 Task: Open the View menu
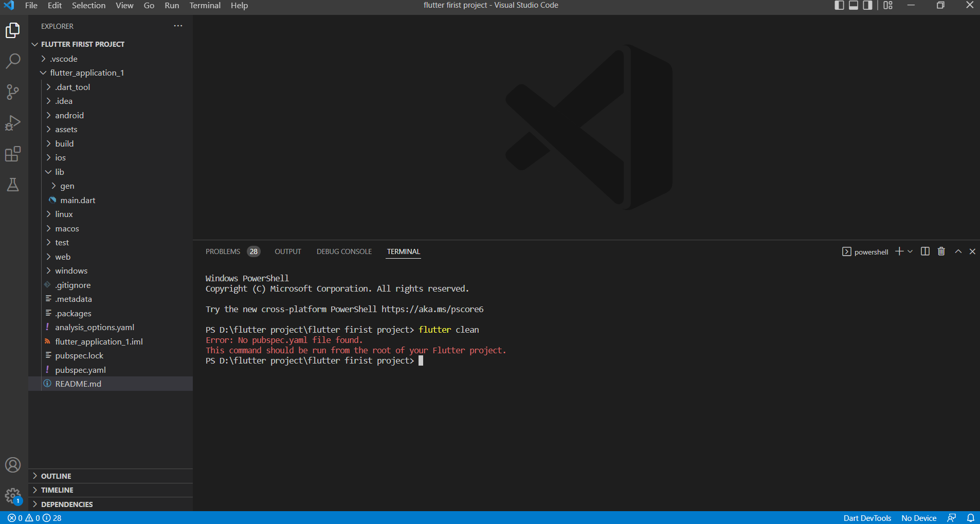click(124, 5)
